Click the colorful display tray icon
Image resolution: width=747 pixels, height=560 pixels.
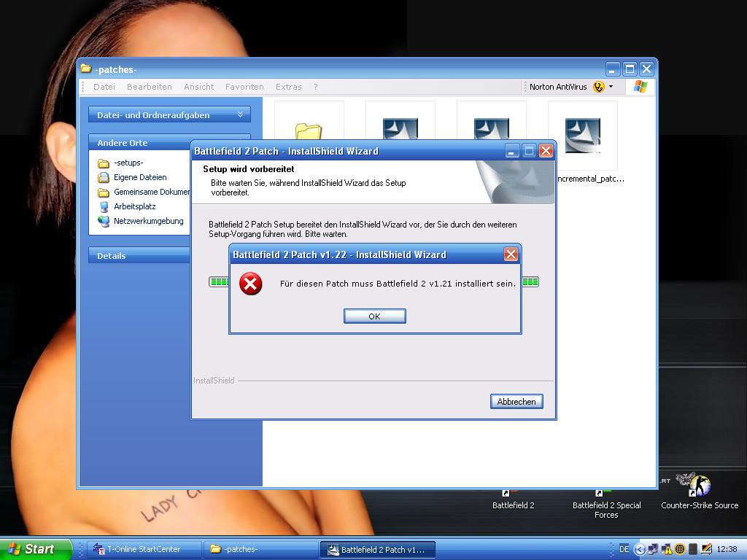pyautogui.click(x=706, y=550)
